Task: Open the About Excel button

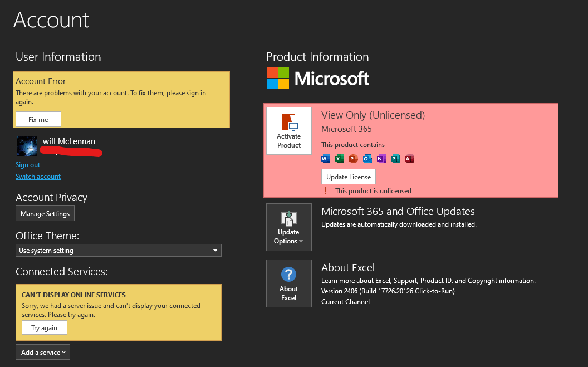Action: [x=289, y=283]
